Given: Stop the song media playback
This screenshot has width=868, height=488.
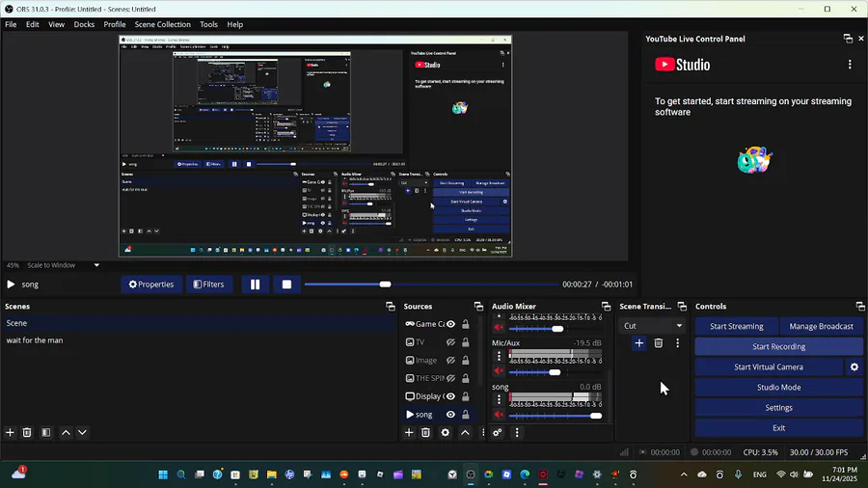Looking at the screenshot, I should (286, 285).
